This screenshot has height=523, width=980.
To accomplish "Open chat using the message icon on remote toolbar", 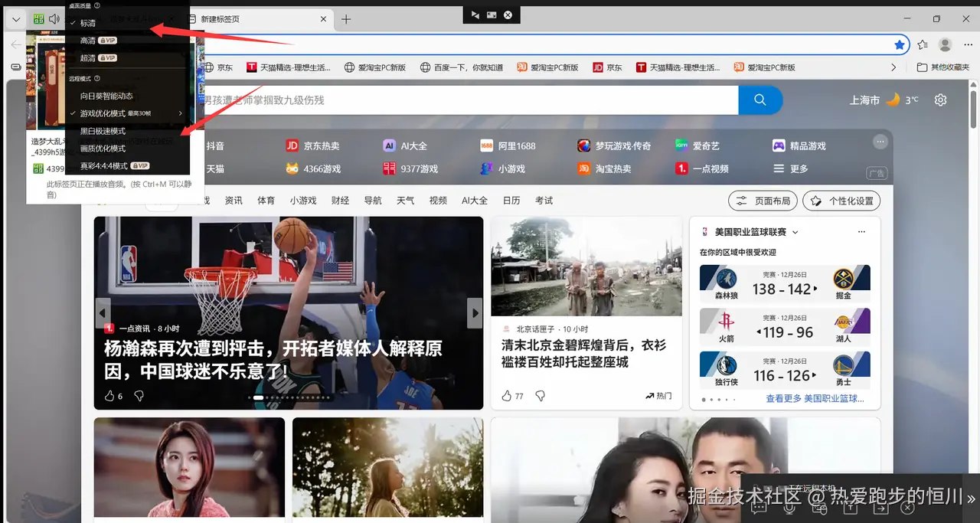I will 758,508.
